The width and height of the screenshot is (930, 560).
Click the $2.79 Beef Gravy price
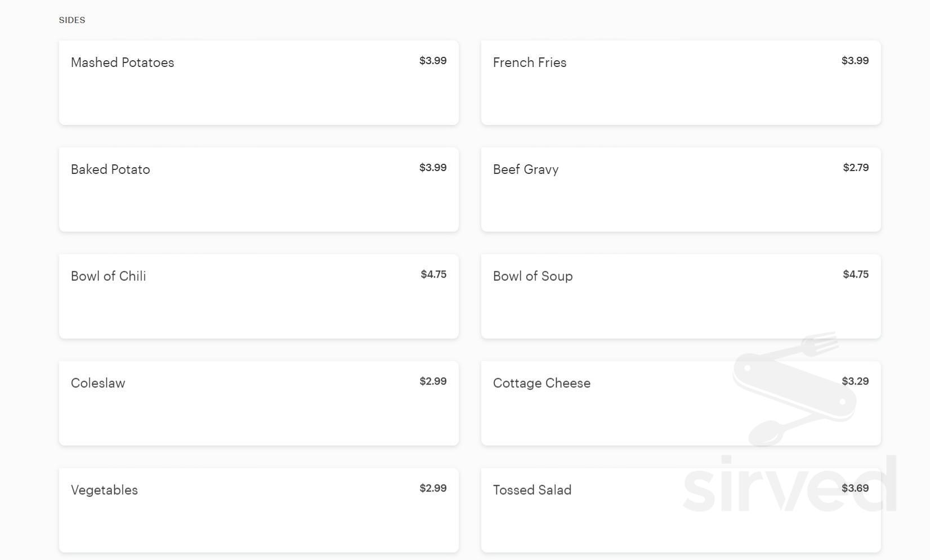pos(856,168)
